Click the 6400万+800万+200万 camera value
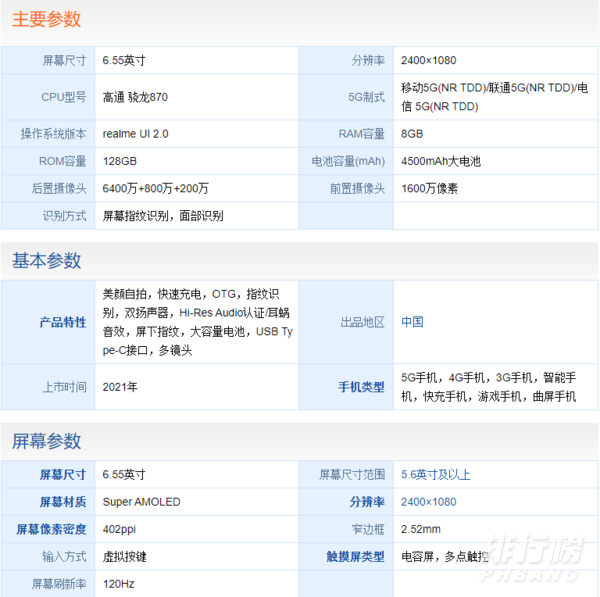Screen dimensions: 600x597 pyautogui.click(x=155, y=188)
